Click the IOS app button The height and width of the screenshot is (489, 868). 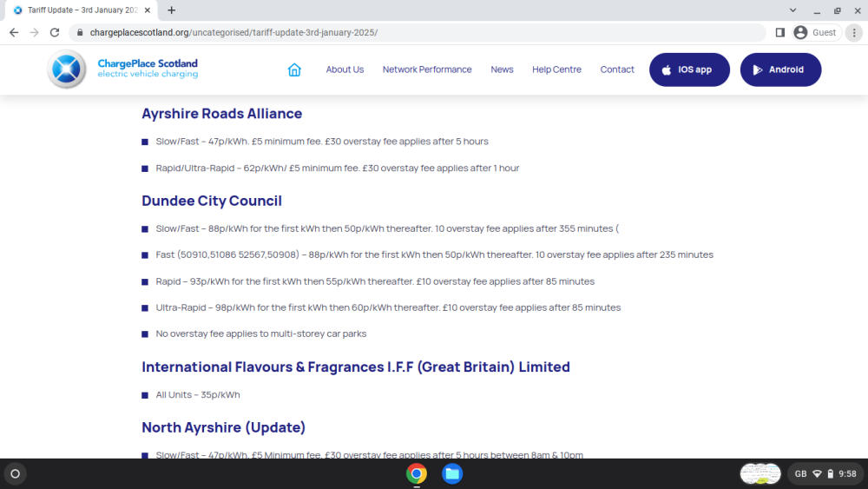point(689,69)
